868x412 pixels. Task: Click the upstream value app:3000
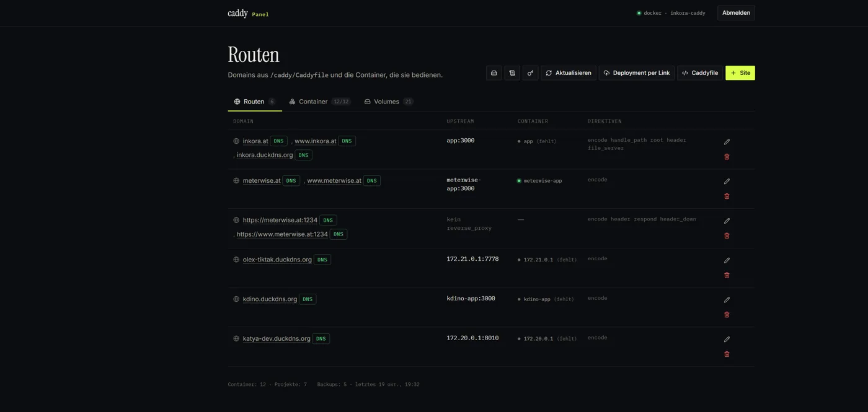coord(461,141)
